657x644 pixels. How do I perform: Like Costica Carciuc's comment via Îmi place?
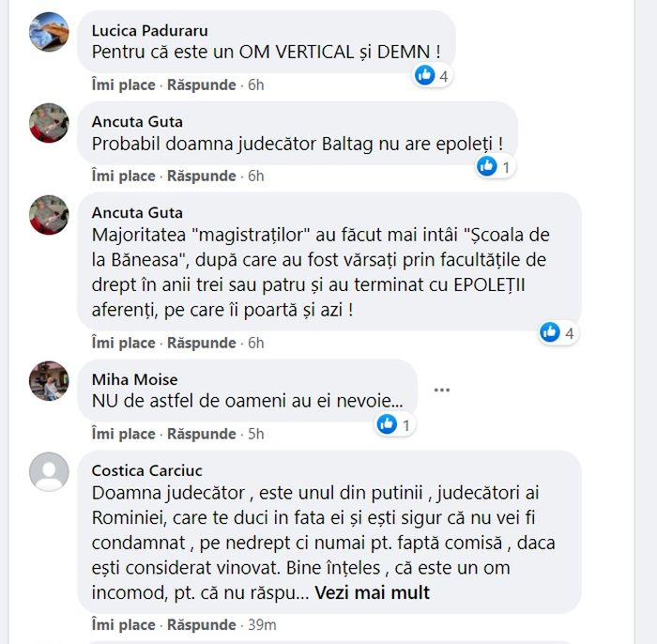pyautogui.click(x=124, y=624)
